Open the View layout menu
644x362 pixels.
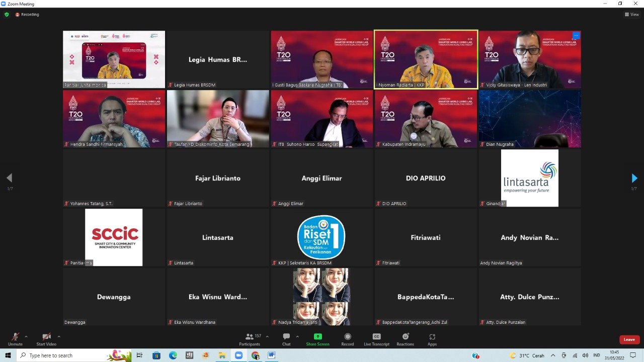[x=632, y=15]
